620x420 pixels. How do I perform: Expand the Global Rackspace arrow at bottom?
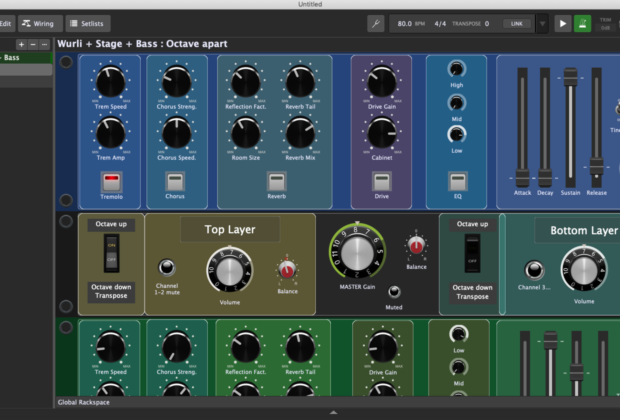tap(333, 412)
